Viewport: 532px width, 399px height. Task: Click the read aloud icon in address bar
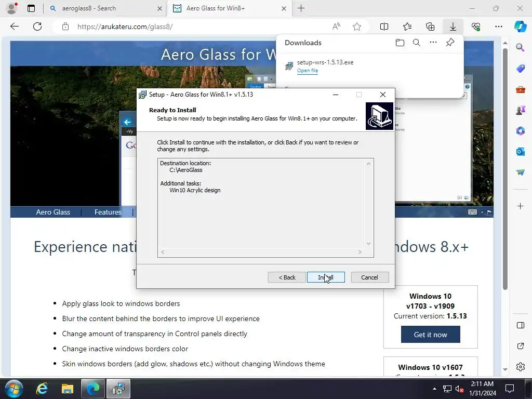(x=336, y=26)
